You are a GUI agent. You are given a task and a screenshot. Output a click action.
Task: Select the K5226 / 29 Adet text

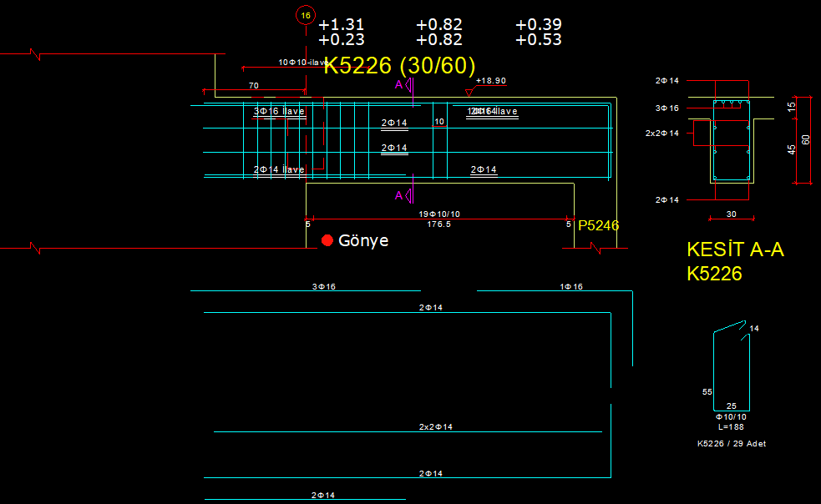pyautogui.click(x=732, y=444)
